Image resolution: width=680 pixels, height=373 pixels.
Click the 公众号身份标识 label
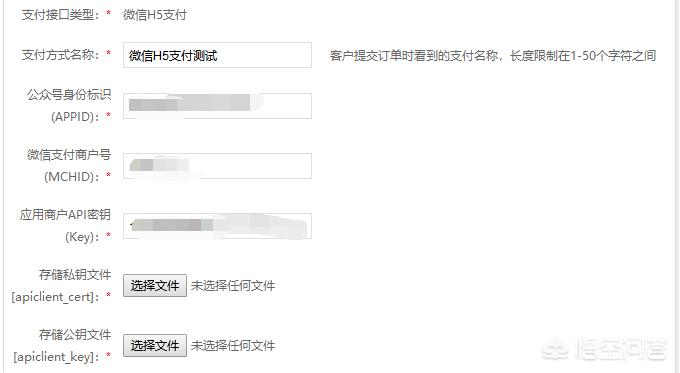(69, 95)
